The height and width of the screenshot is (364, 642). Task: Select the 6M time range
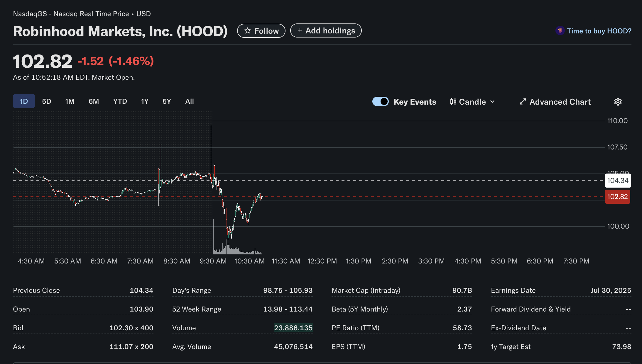coord(94,101)
